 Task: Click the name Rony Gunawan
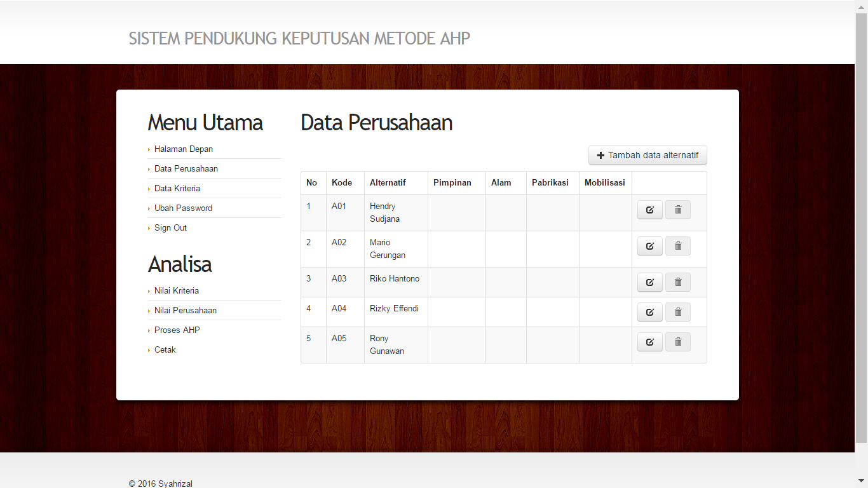(387, 345)
